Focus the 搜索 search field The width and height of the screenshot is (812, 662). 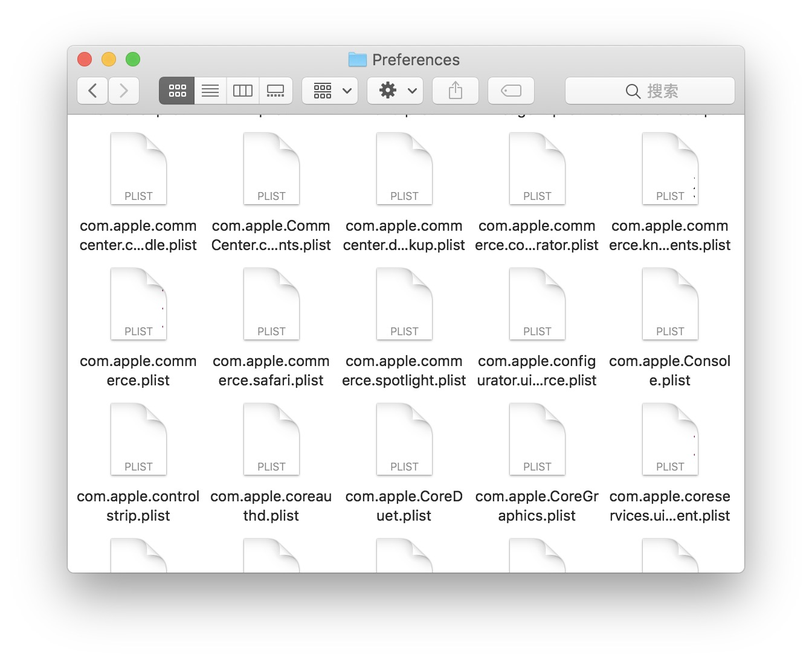pos(650,91)
